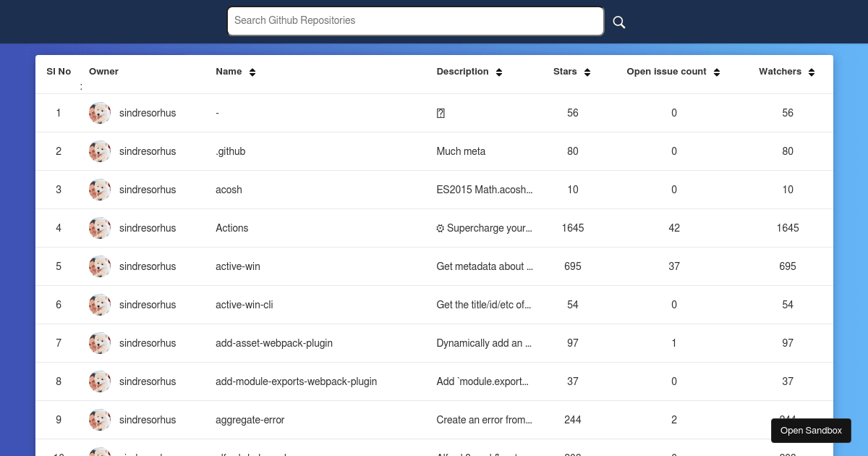Click the avatar next to sindresorhus in row 1

pyautogui.click(x=100, y=113)
